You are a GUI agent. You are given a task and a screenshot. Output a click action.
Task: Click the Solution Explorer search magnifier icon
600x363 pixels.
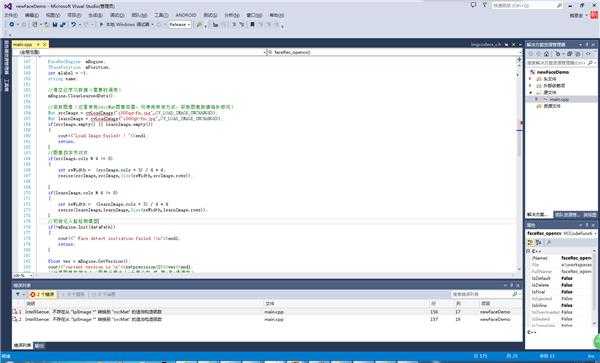(x=590, y=62)
